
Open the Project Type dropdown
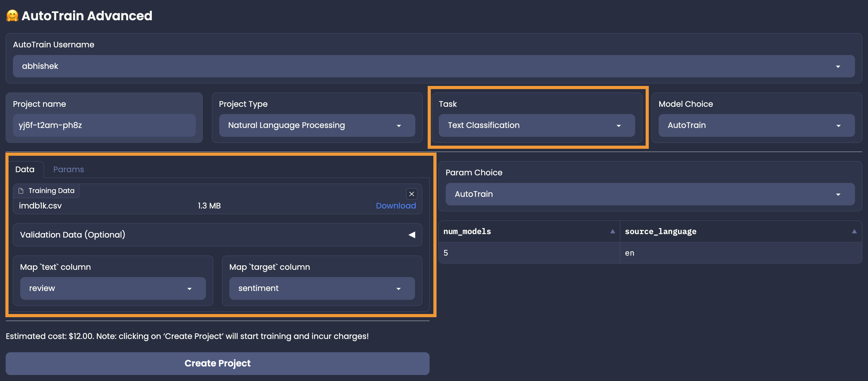click(399, 125)
